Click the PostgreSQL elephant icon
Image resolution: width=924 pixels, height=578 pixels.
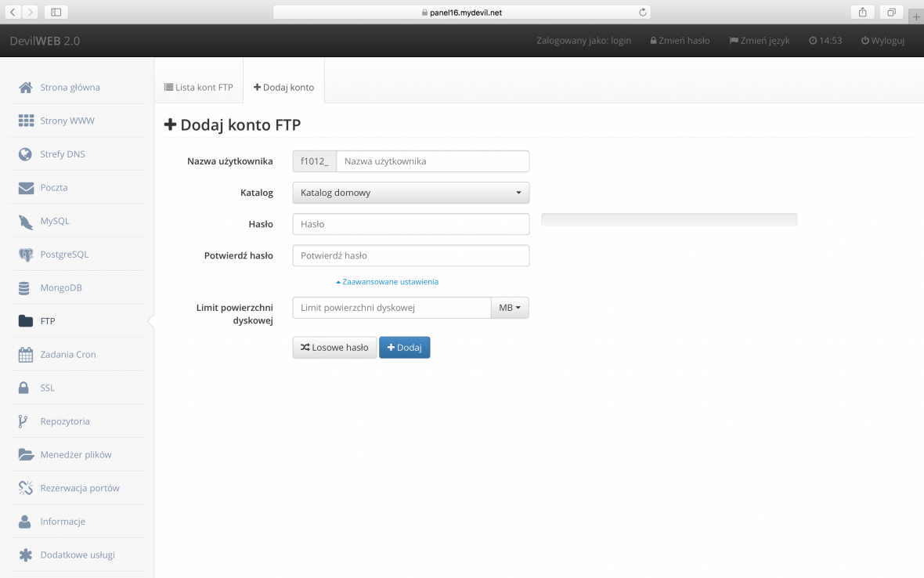26,255
